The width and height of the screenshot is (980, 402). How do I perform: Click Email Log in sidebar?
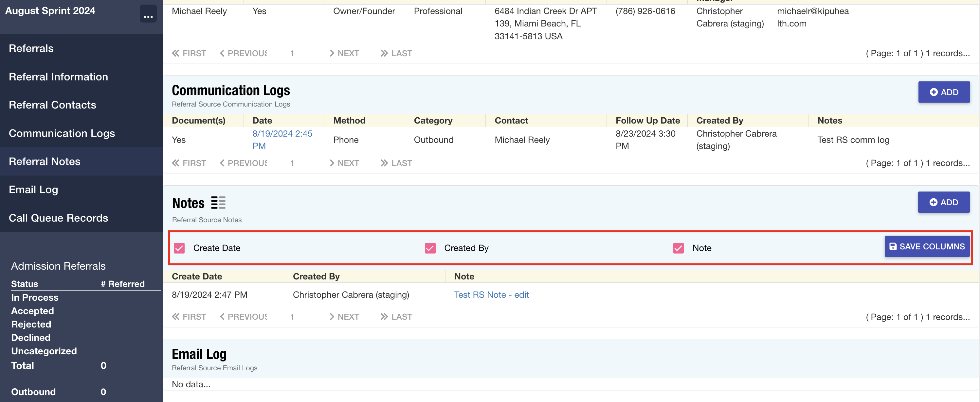click(x=33, y=190)
